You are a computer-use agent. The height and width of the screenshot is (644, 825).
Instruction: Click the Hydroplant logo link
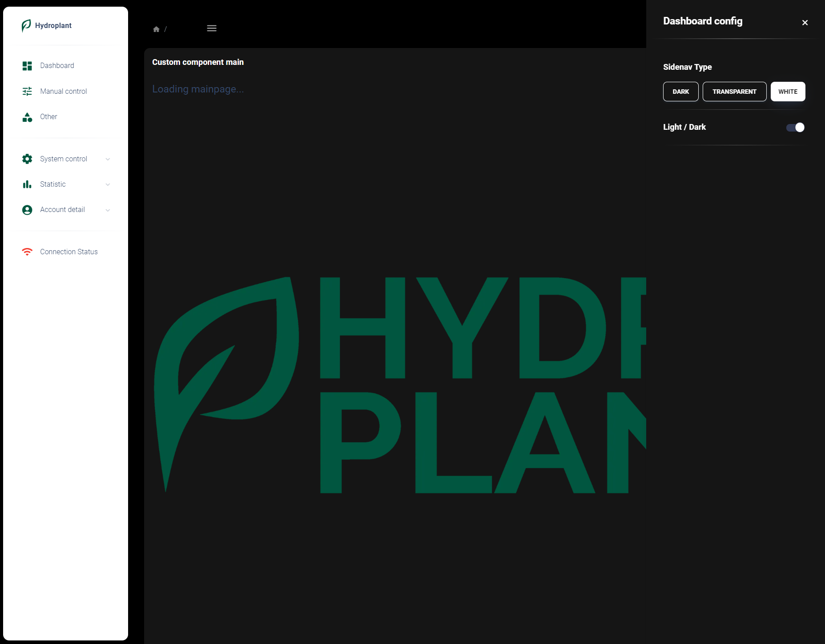click(46, 25)
